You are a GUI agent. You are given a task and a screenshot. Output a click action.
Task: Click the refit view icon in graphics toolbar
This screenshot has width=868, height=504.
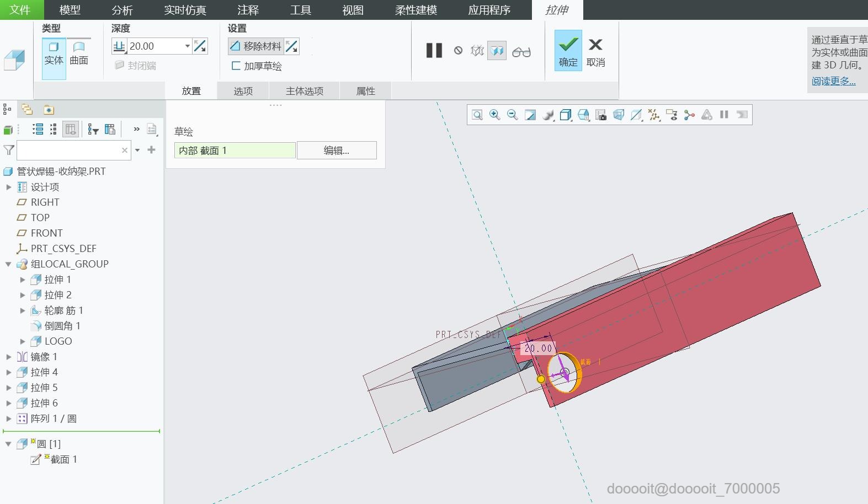(477, 115)
